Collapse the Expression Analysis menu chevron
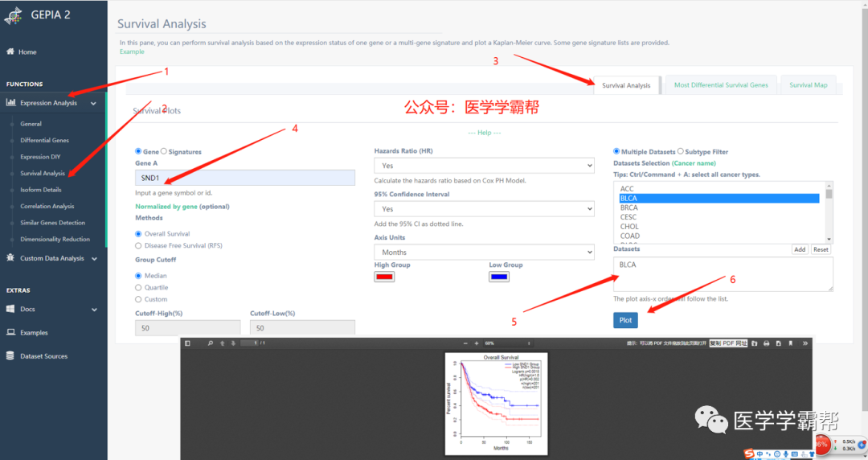868x460 pixels. point(93,103)
